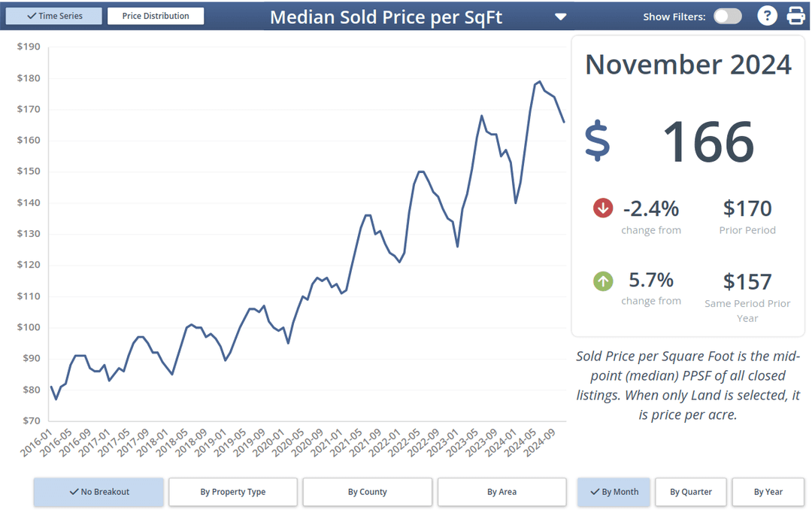
Task: Expand the Median Sold Price per SqFt title
Action: coord(386,17)
